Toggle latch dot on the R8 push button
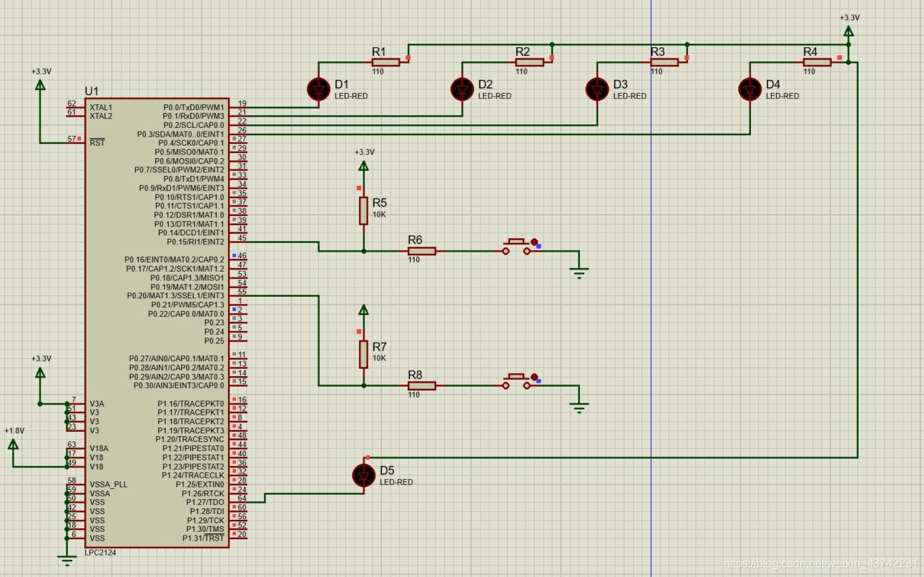Screen dimensions: 924x577 (534, 376)
